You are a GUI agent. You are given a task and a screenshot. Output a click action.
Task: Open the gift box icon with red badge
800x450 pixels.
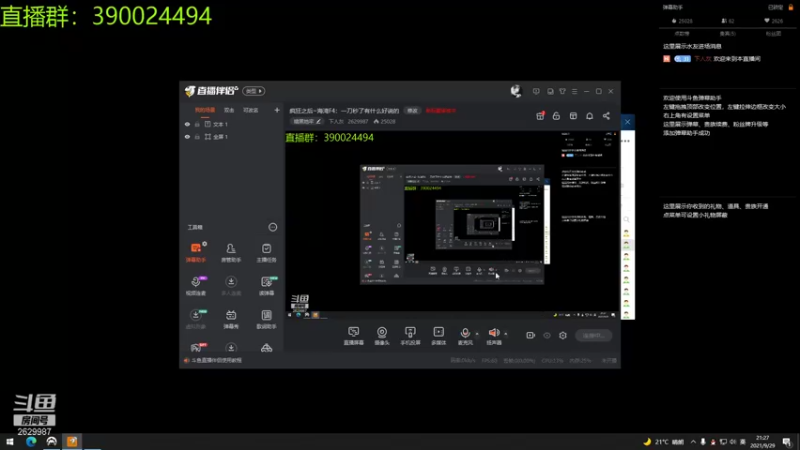[540, 116]
